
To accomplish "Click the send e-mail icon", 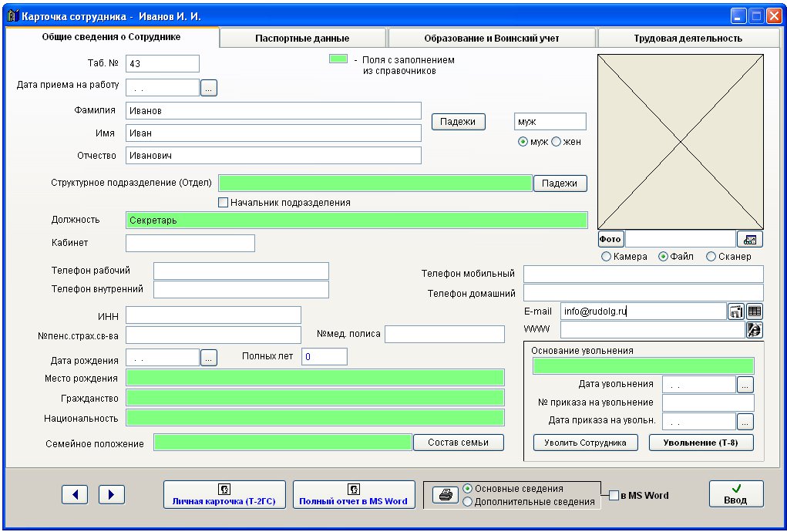I will click(736, 311).
